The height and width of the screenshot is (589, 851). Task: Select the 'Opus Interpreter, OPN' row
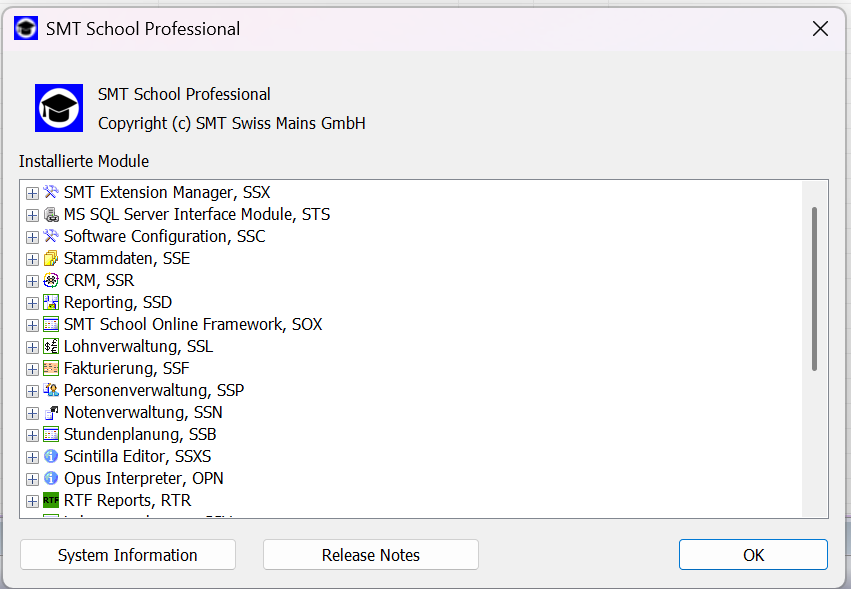tap(144, 478)
